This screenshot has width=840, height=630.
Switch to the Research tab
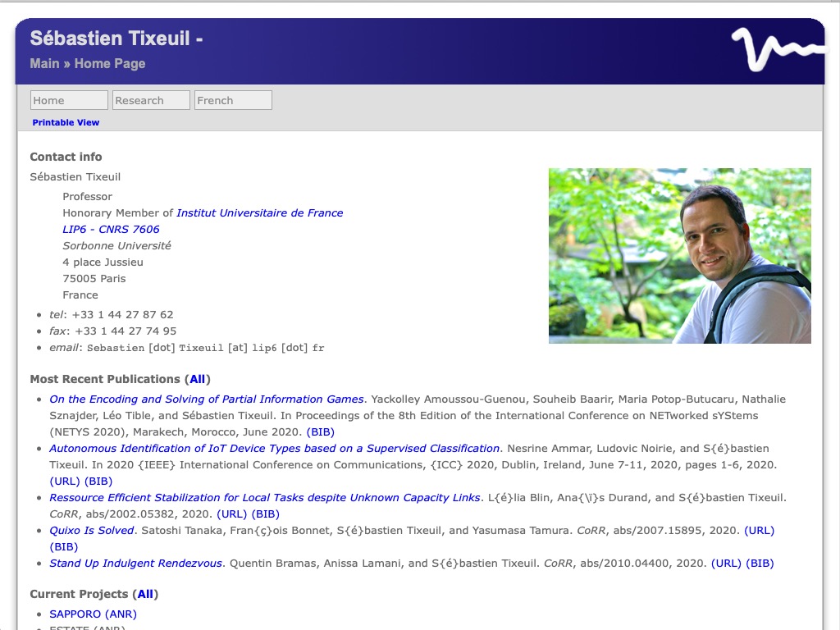151,99
